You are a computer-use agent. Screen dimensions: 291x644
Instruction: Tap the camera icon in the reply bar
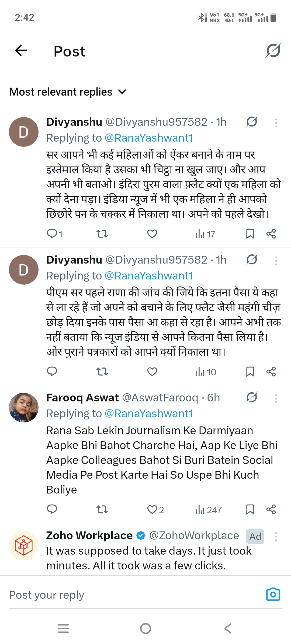(273, 594)
